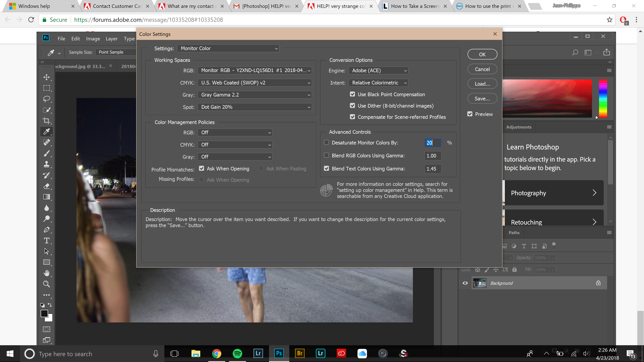
Task: Open the Photography tutorials card
Action: click(553, 193)
